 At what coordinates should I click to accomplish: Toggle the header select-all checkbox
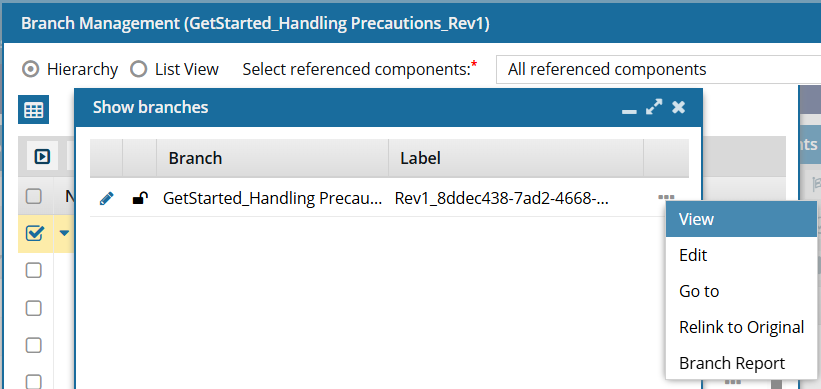click(34, 196)
